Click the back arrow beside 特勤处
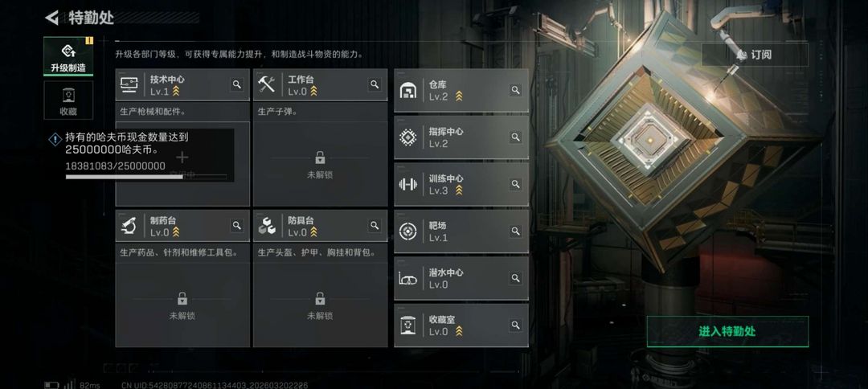868x389 pixels. click(51, 18)
